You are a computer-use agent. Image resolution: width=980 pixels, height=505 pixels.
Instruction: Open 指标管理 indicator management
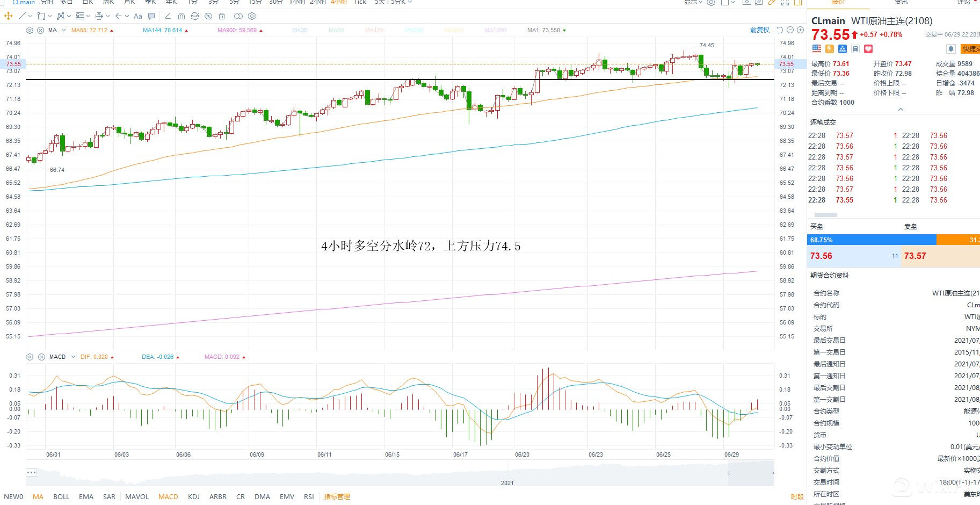coord(337,496)
